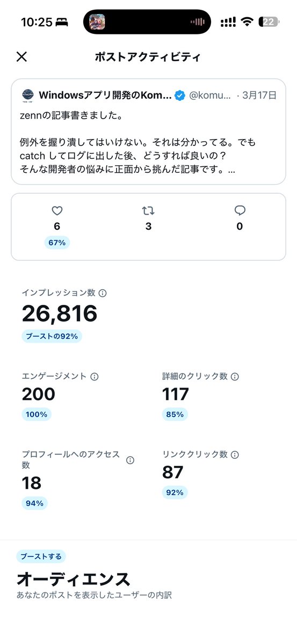Screen dimensions: 297x644
Task: Tap the heart likes icon
Action: click(x=57, y=210)
